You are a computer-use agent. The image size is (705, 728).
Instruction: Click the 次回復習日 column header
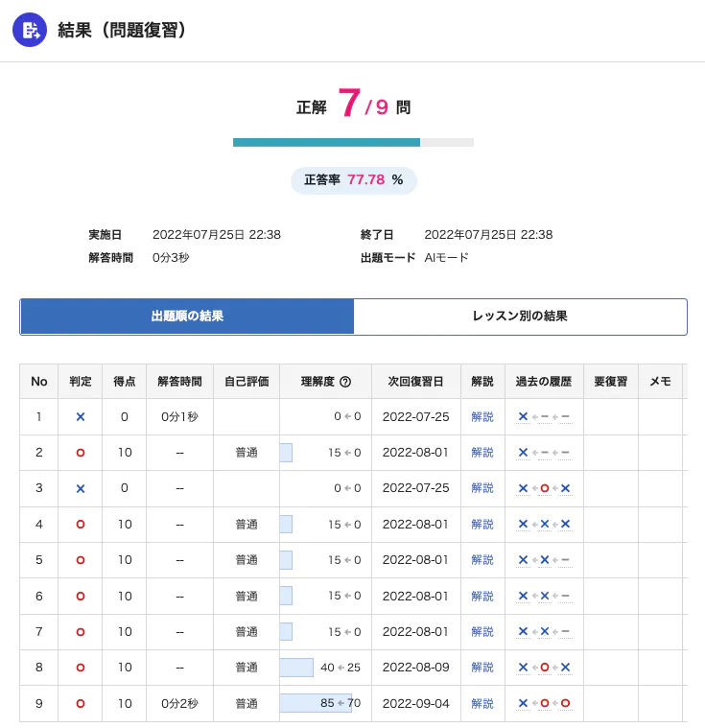(415, 382)
